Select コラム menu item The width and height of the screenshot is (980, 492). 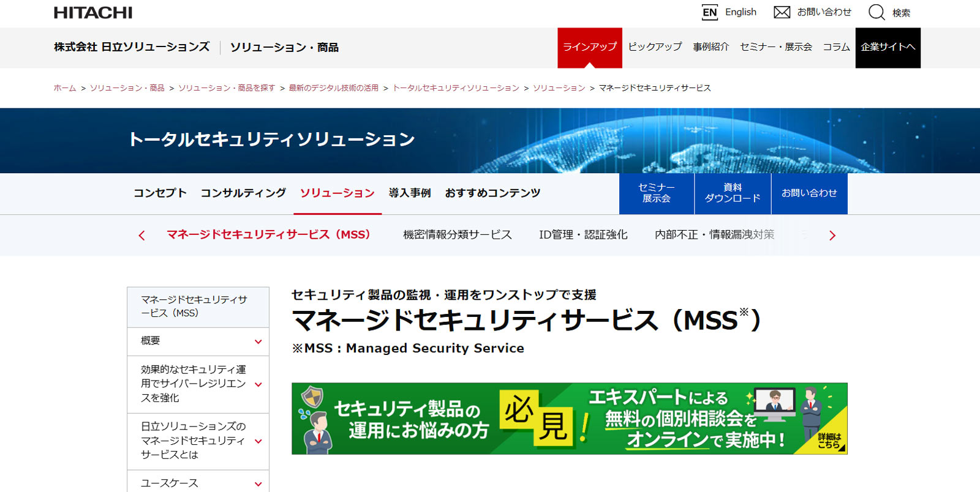pyautogui.click(x=836, y=47)
